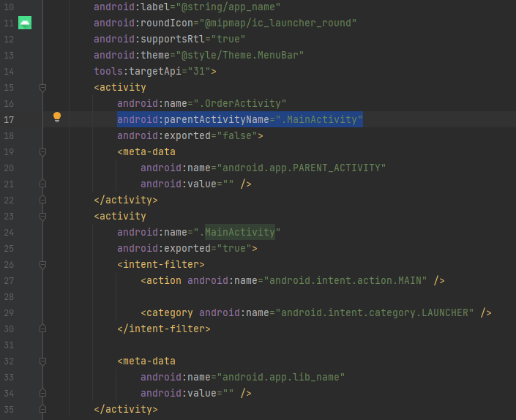
Task: Click "android.app.PARENT_ACTIVITY" value
Action: click(301, 168)
